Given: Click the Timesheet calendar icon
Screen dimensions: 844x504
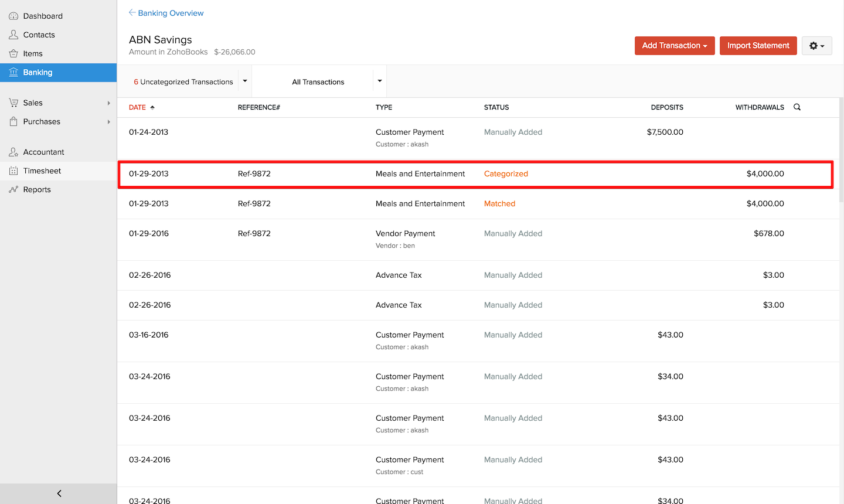Looking at the screenshot, I should [x=13, y=171].
